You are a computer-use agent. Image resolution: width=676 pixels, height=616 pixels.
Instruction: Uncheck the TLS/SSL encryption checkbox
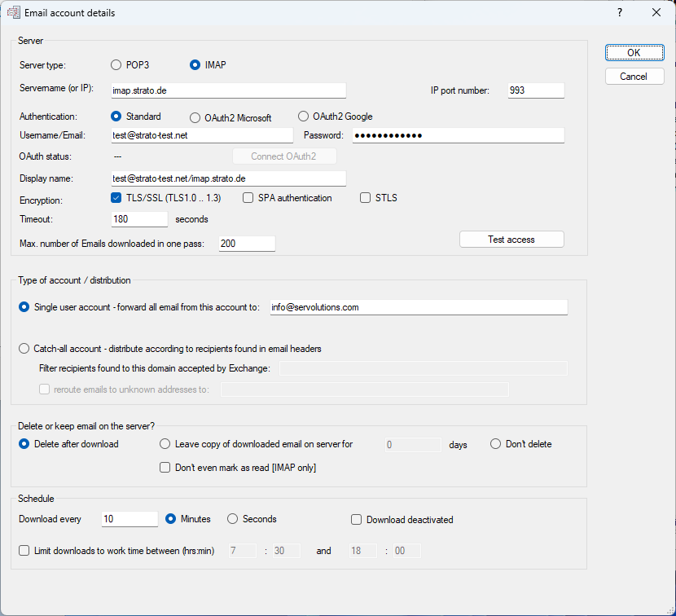(x=116, y=198)
